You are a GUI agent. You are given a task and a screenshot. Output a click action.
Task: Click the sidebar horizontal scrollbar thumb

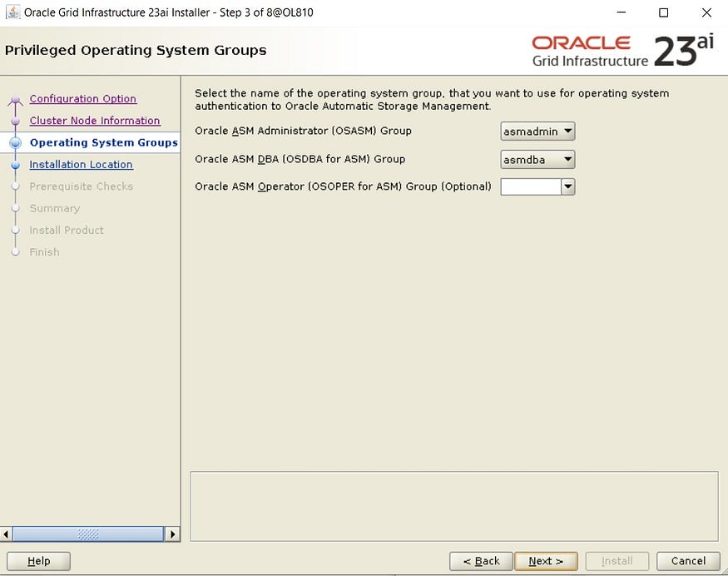(x=87, y=534)
